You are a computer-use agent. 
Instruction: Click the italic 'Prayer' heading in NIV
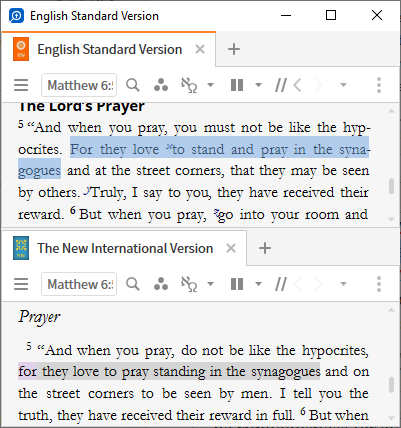pyautogui.click(x=39, y=317)
